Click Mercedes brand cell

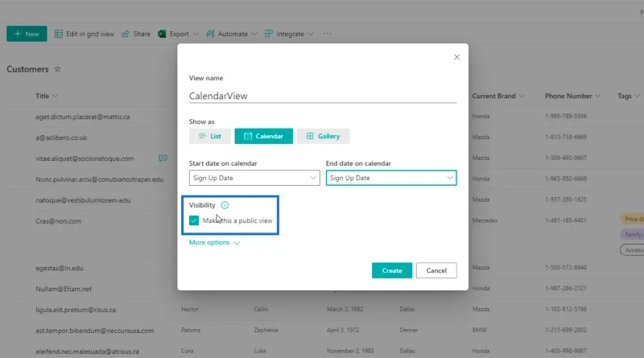(x=485, y=220)
